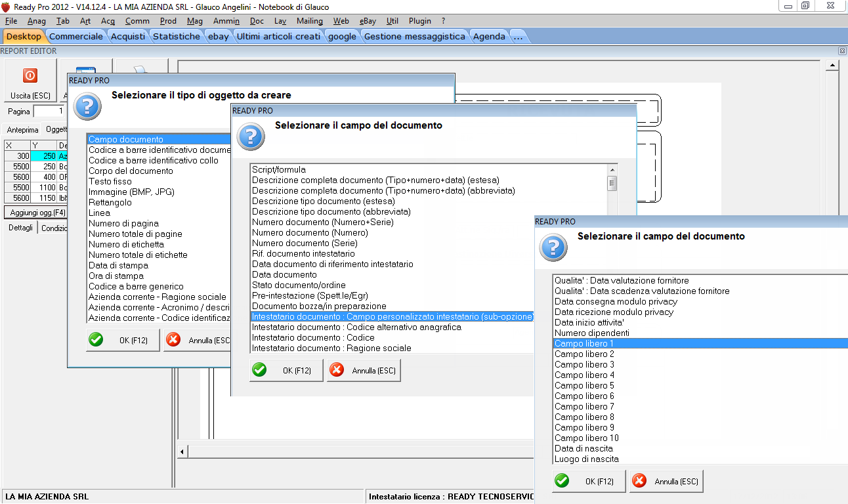
Task: Select 'Campo libero 5' row
Action: [700, 385]
